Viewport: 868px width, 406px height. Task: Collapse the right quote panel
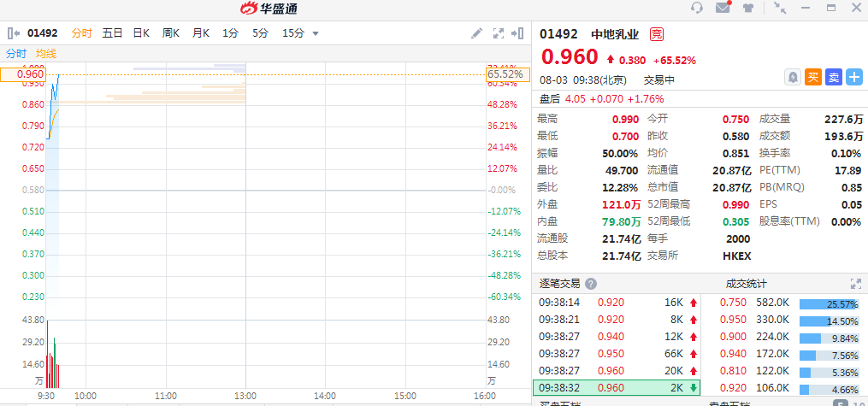click(517, 33)
